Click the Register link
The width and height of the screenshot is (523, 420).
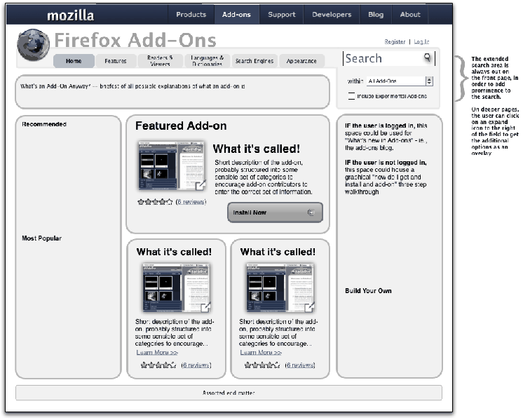pos(395,41)
